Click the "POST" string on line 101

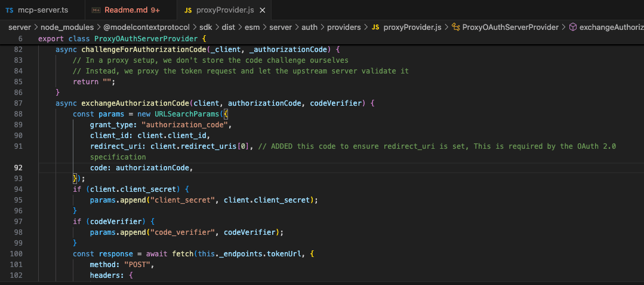tap(137, 265)
